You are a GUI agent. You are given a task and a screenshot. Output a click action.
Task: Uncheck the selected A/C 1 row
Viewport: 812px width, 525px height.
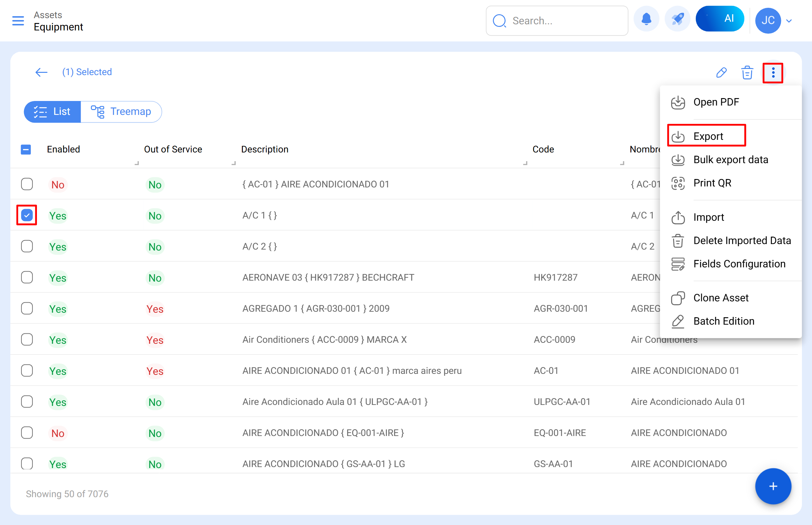[x=27, y=215]
